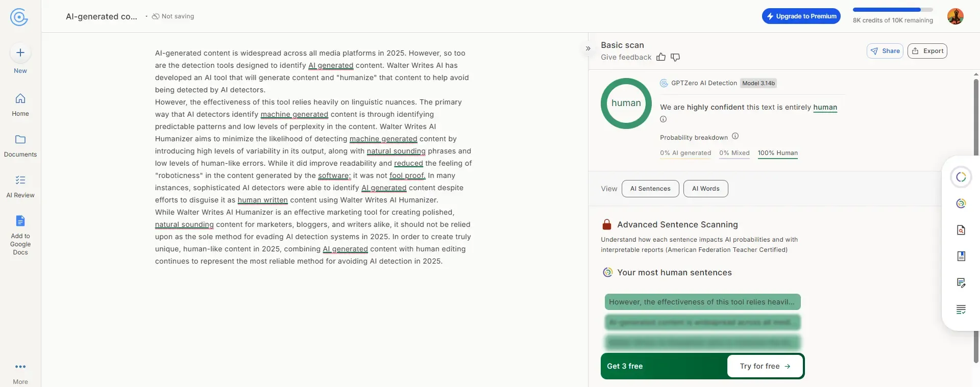Image resolution: width=980 pixels, height=387 pixels.
Task: Click the underlined word reduced
Action: (408, 163)
